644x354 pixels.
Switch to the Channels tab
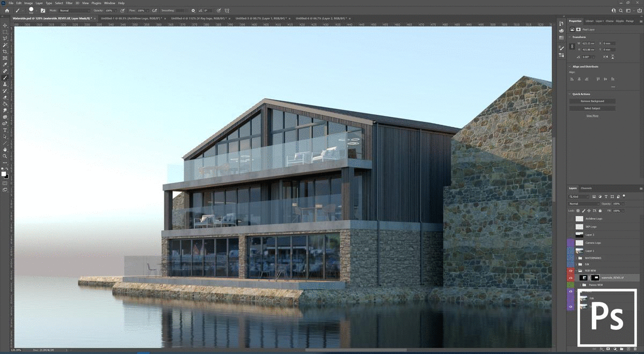click(586, 188)
